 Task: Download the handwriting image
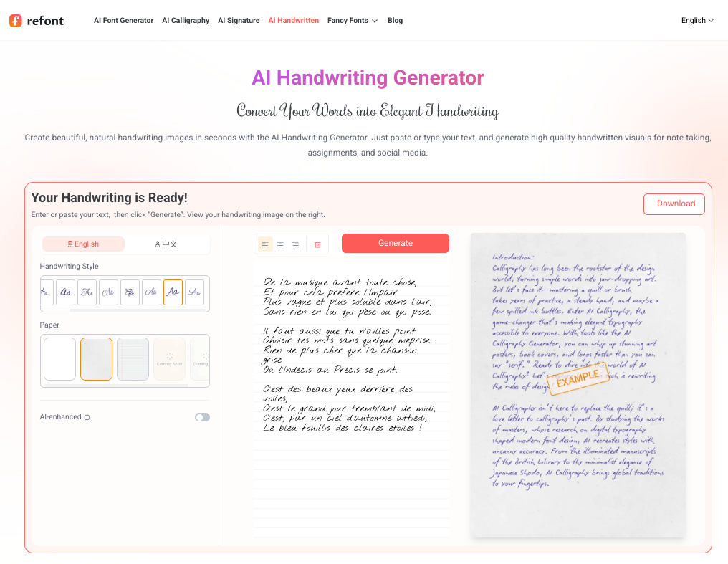tap(674, 204)
